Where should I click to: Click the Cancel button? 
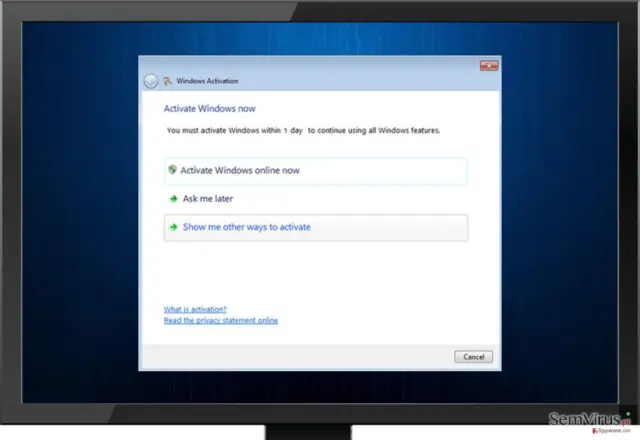click(473, 357)
